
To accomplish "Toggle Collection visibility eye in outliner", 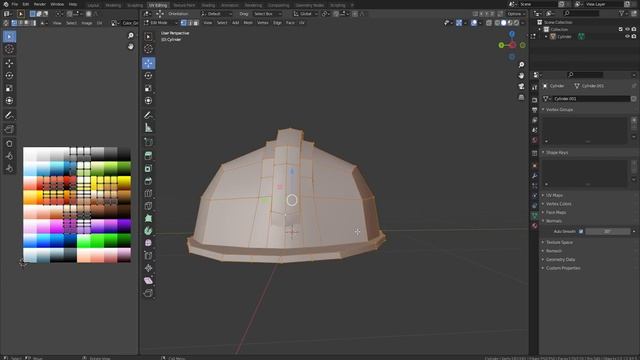I will pyautogui.click(x=627, y=29).
